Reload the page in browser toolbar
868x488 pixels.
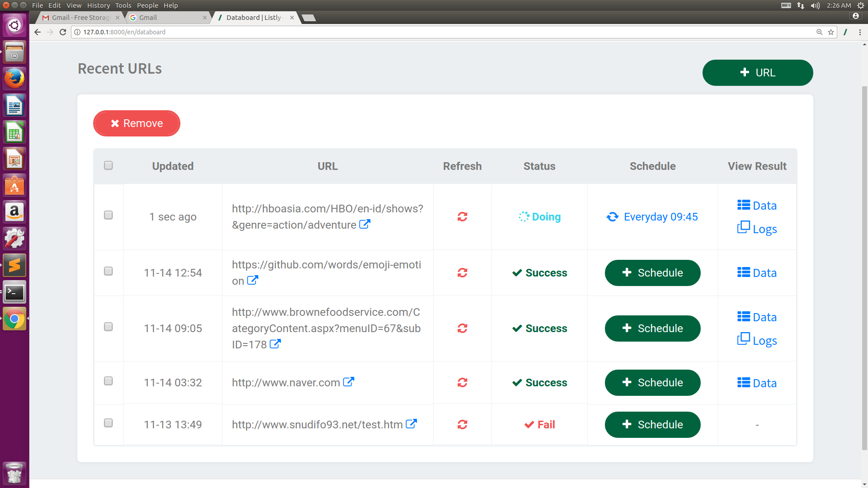pyautogui.click(x=63, y=32)
